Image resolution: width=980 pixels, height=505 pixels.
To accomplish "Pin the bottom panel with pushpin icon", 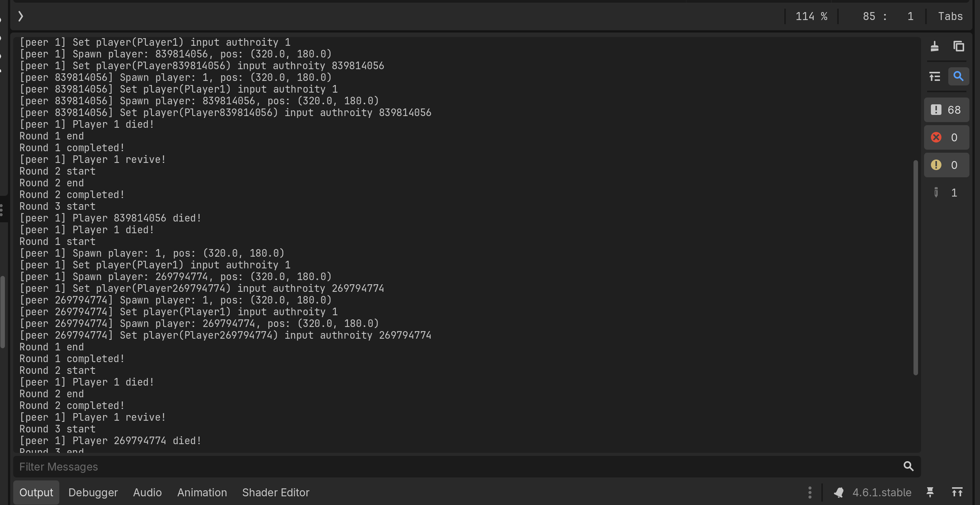I will 930,493.
